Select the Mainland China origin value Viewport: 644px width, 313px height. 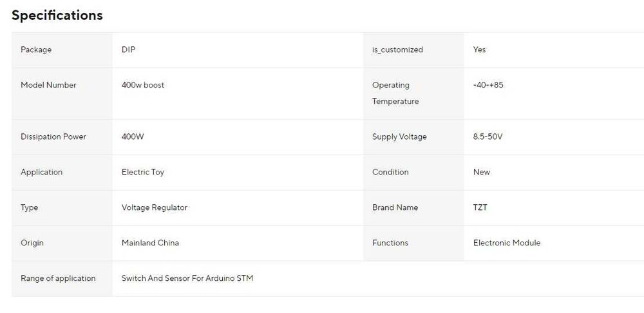tap(150, 243)
